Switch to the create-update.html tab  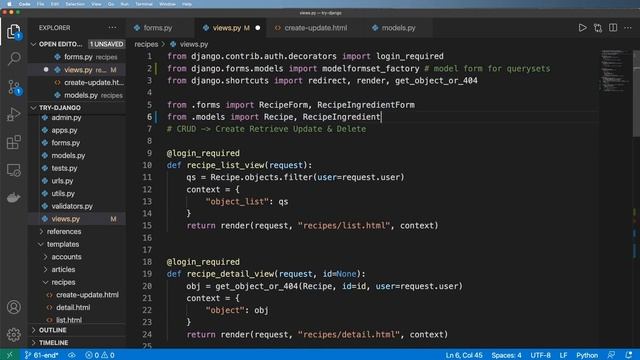311,28
